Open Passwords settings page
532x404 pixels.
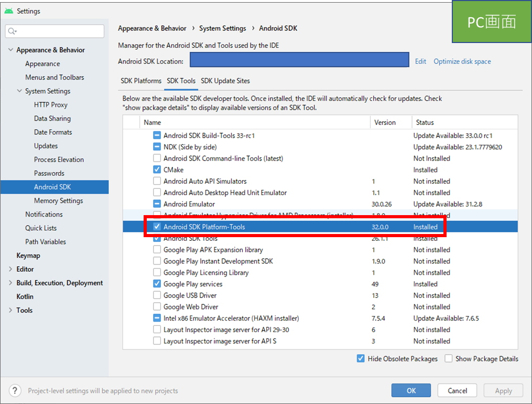coord(49,173)
